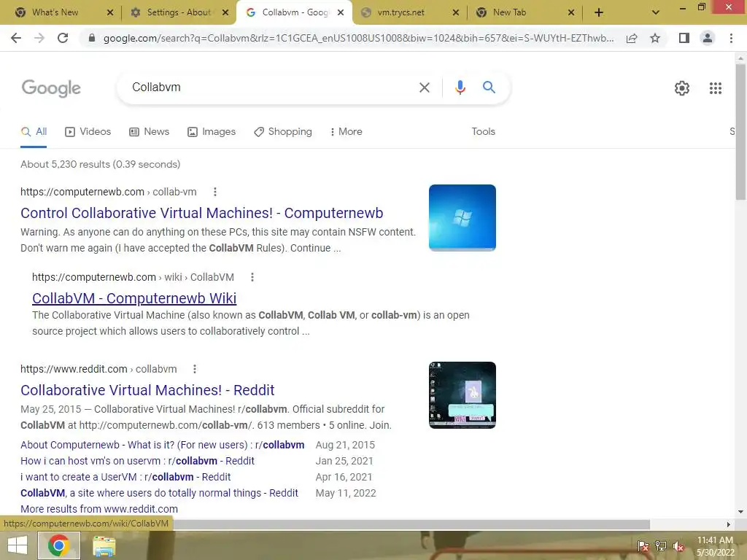This screenshot has height=560, width=747.
Task: Expand the tab search dropdown
Action: (656, 13)
